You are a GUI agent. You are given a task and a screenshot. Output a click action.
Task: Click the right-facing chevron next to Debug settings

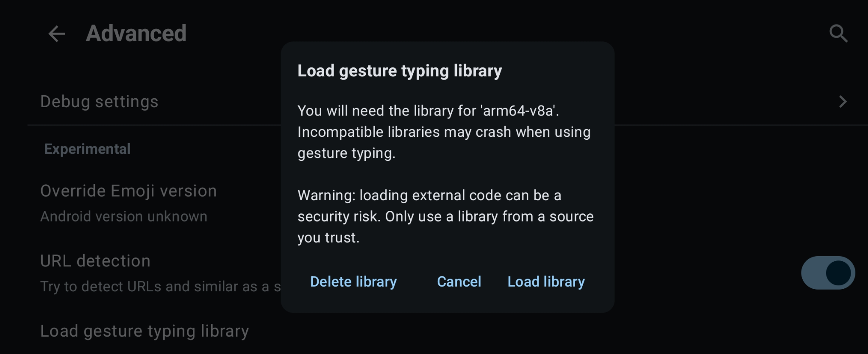tap(843, 101)
